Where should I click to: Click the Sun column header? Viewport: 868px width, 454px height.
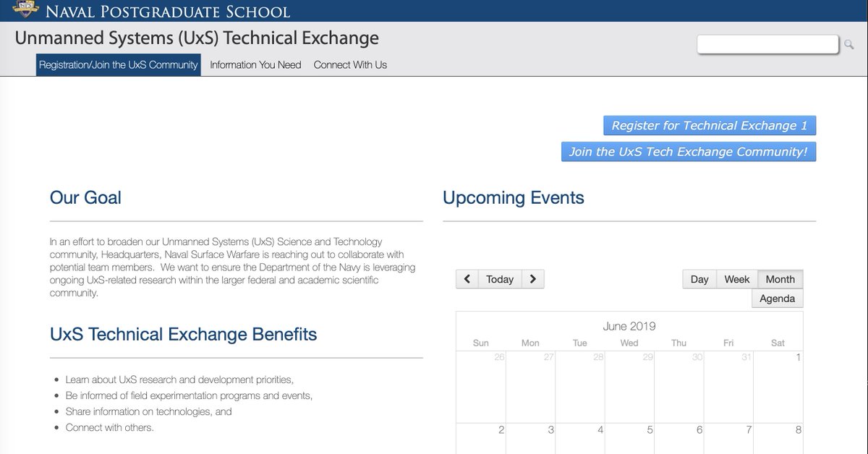tap(480, 343)
